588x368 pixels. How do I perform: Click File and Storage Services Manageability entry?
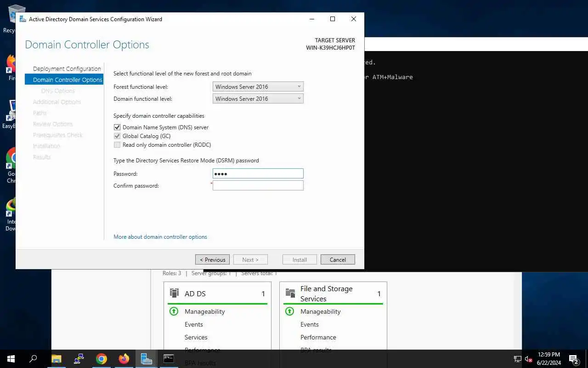[321, 311]
